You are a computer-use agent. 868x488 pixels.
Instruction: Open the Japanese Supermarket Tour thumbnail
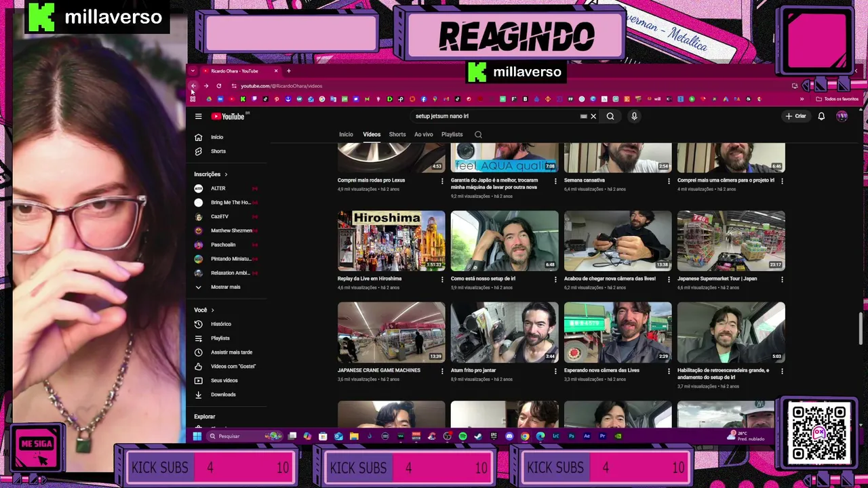tap(731, 241)
